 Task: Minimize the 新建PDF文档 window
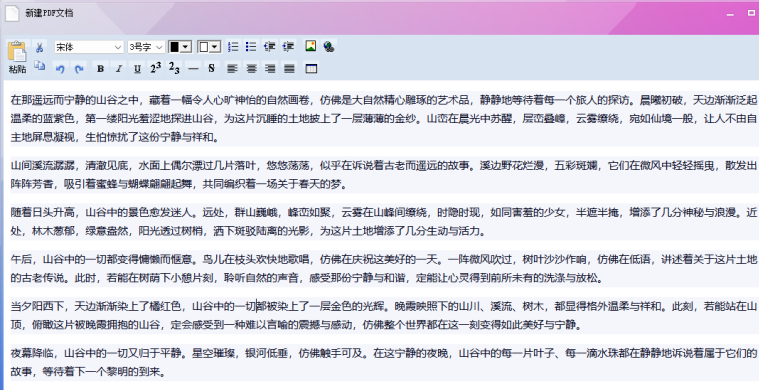click(x=730, y=14)
